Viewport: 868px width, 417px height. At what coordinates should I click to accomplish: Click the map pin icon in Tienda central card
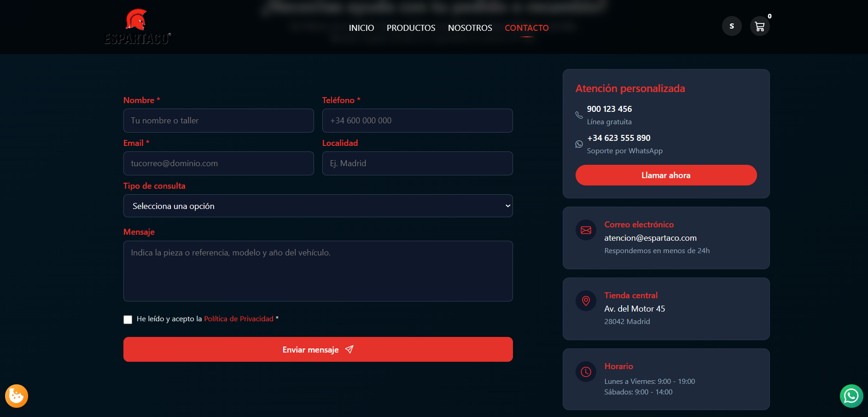[586, 301]
